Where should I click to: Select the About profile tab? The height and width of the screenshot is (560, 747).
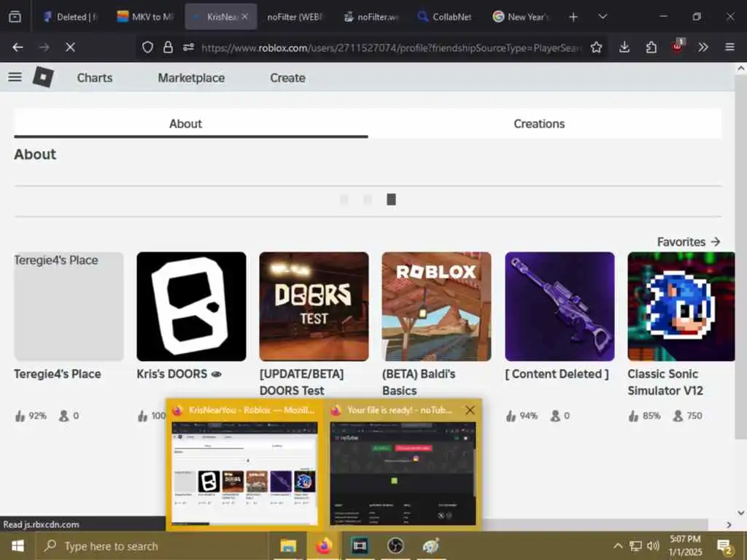tap(190, 124)
